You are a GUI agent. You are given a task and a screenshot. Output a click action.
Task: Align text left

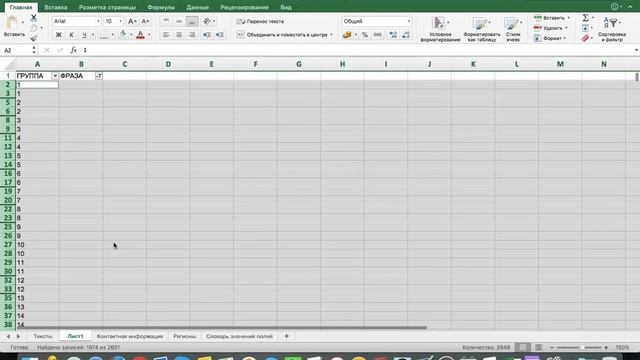pyautogui.click(x=166, y=35)
